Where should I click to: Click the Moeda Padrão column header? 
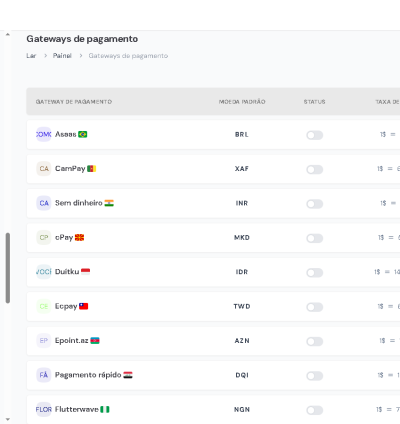[x=242, y=102]
